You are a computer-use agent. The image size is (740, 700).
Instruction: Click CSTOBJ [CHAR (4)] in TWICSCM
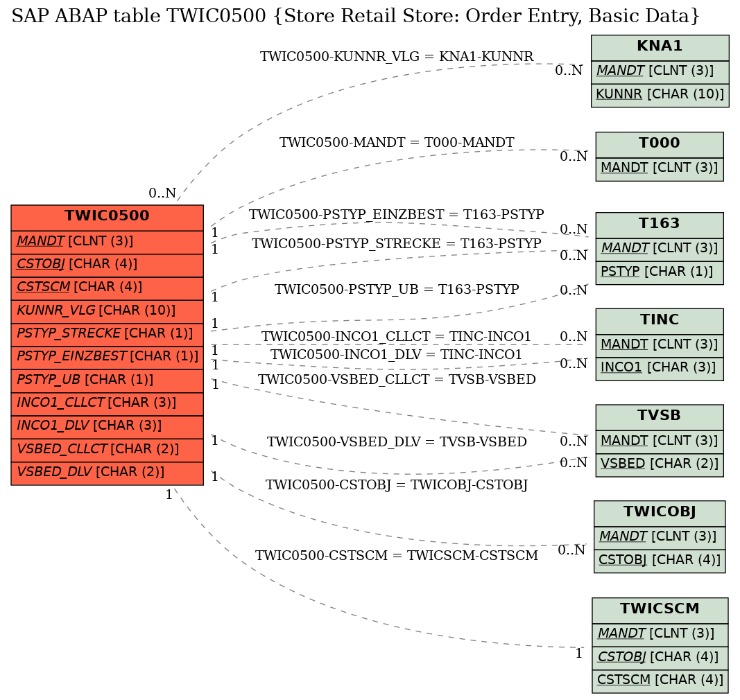[660, 658]
